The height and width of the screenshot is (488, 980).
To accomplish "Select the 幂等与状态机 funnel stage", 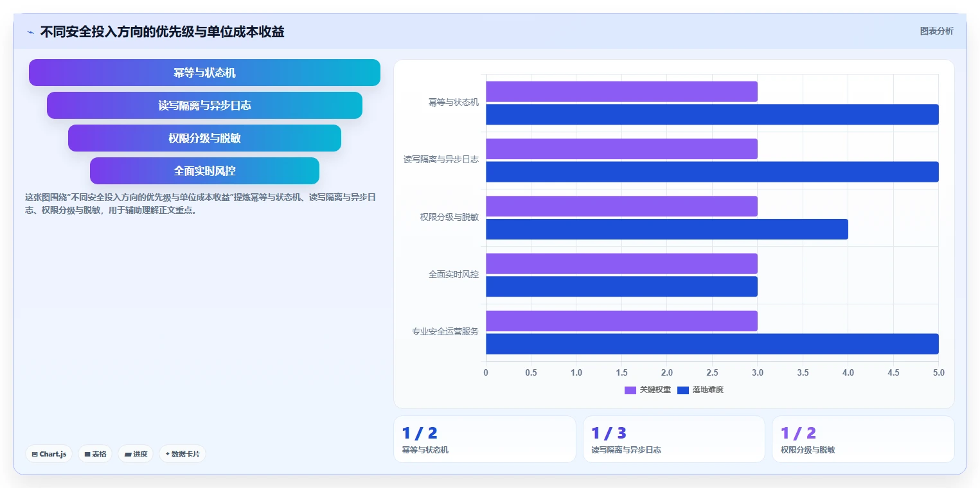I will pyautogui.click(x=204, y=73).
